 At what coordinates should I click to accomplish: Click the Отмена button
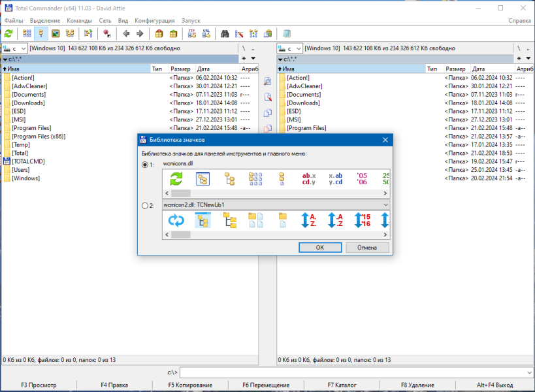point(367,248)
